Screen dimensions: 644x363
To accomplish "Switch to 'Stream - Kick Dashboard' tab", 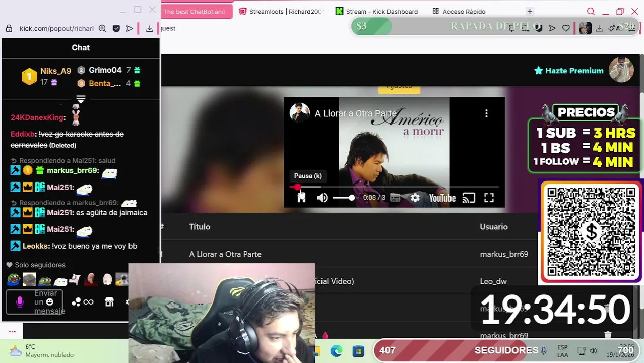I will tap(376, 11).
